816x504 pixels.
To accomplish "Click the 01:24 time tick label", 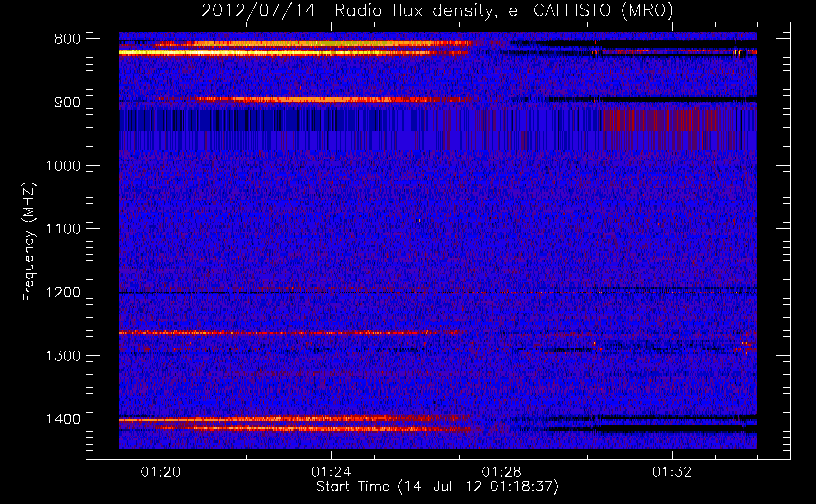I will tap(331, 472).
